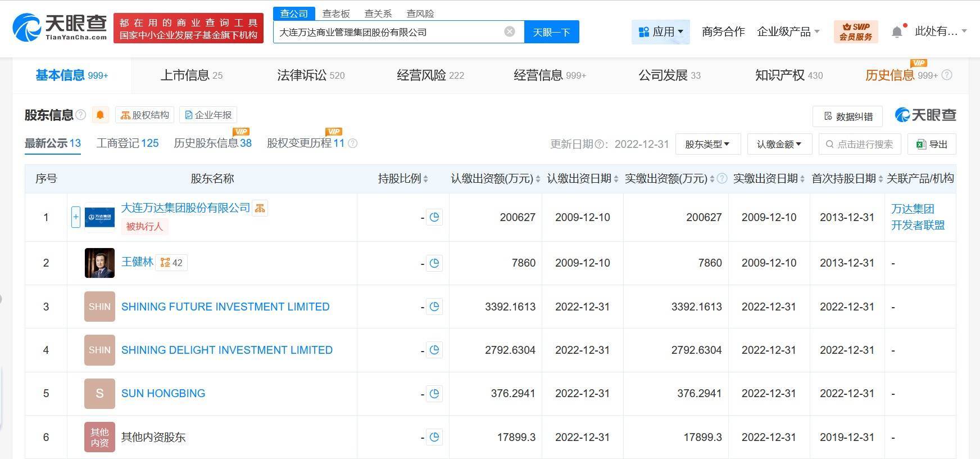The image size is (980, 459).
Task: Open the 上市信息 tab
Action: 192,75
